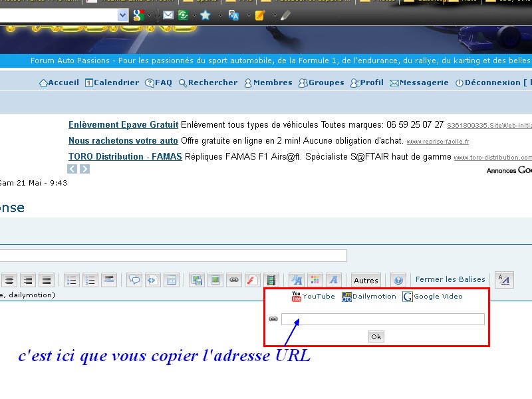Click the blue help question mark icon

(x=398, y=280)
